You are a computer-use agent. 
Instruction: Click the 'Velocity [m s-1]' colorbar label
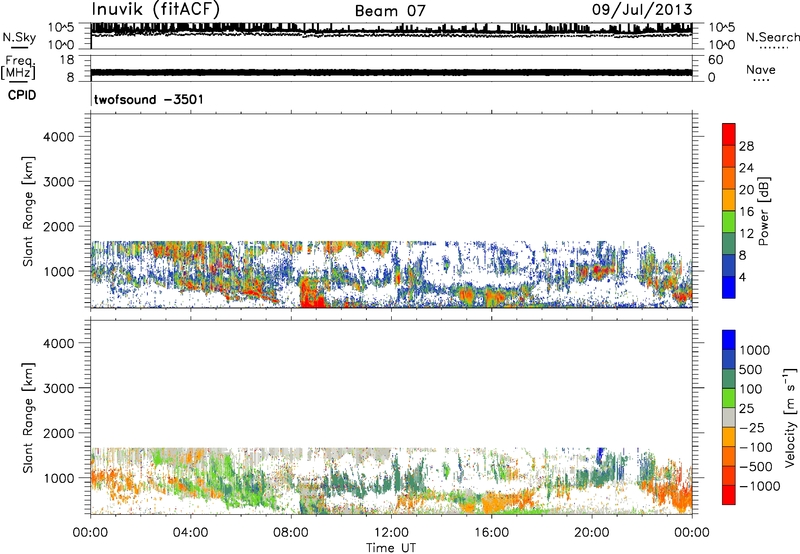(790, 418)
